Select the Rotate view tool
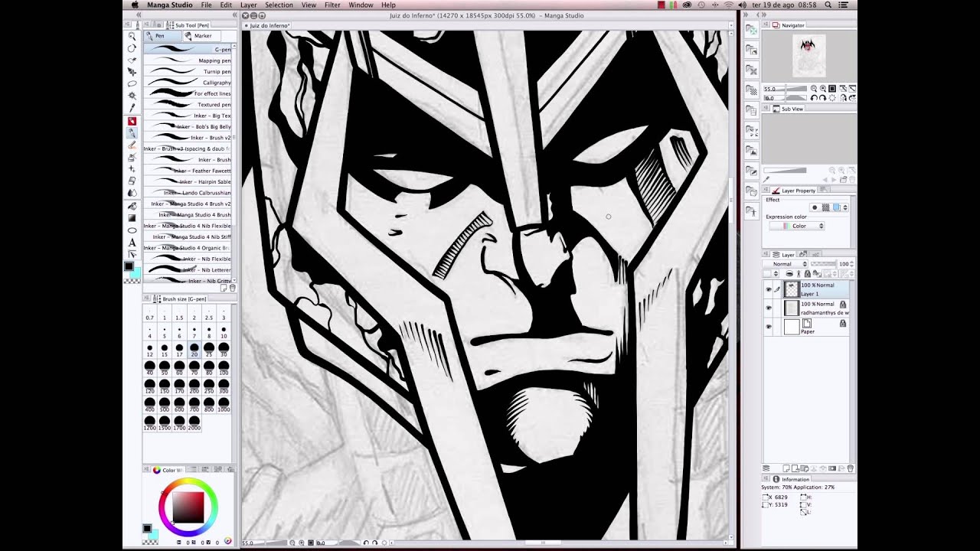Screen dimensions: 980x551 pyautogui.click(x=132, y=47)
